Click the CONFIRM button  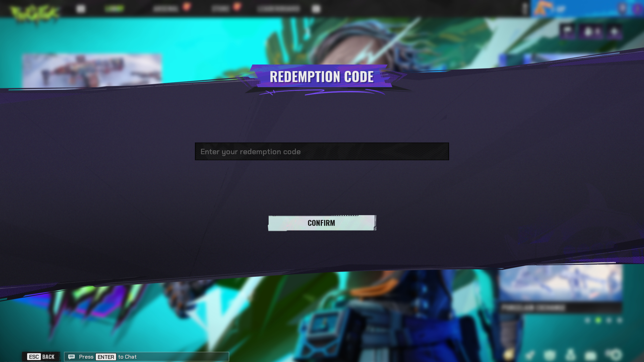[321, 222]
